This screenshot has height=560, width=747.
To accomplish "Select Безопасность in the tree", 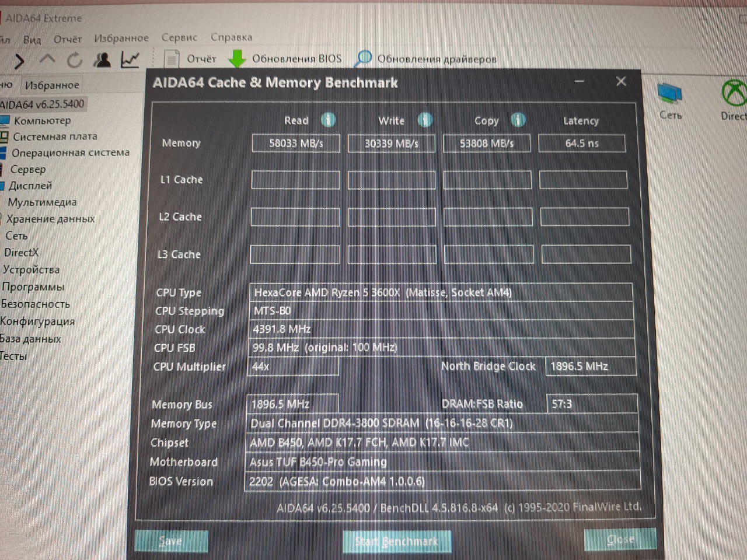I will pyautogui.click(x=35, y=304).
